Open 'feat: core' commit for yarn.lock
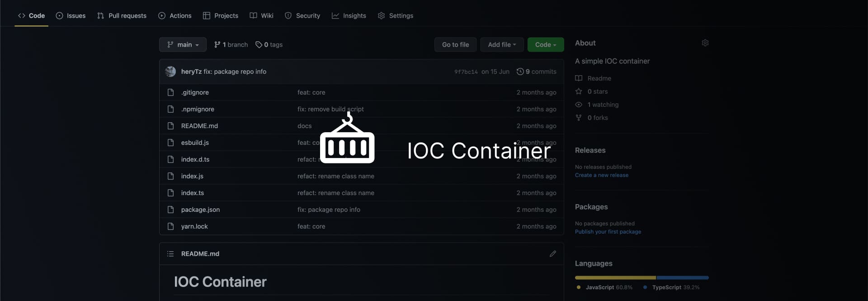The width and height of the screenshot is (868, 301). click(x=311, y=226)
